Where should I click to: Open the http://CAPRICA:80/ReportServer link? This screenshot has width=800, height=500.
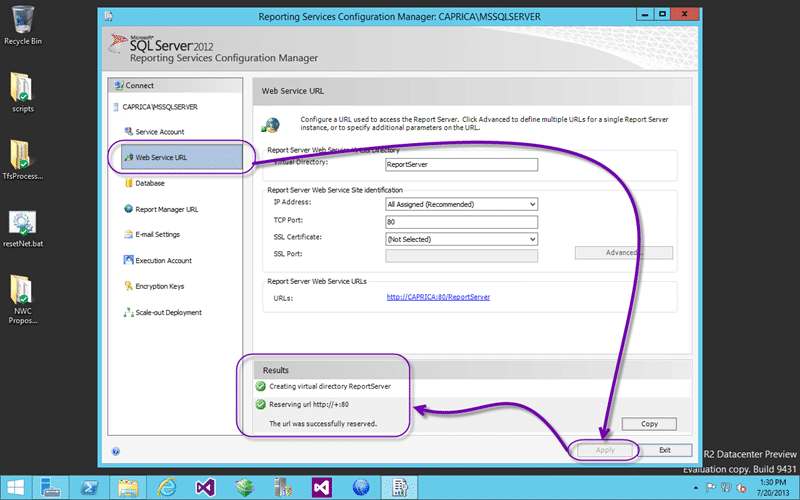tap(438, 297)
